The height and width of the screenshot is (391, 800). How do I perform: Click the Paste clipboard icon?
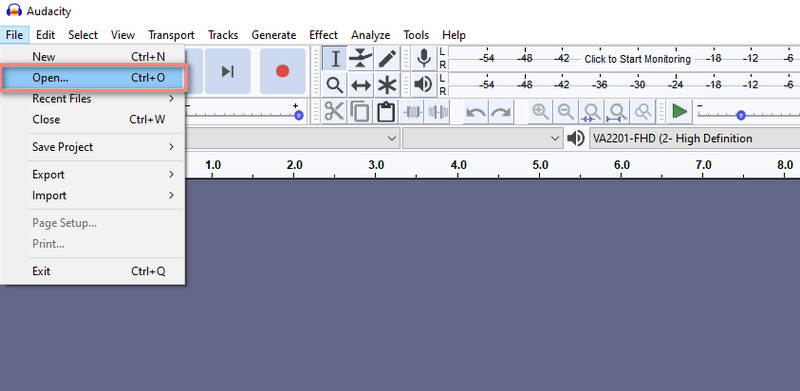click(x=386, y=111)
